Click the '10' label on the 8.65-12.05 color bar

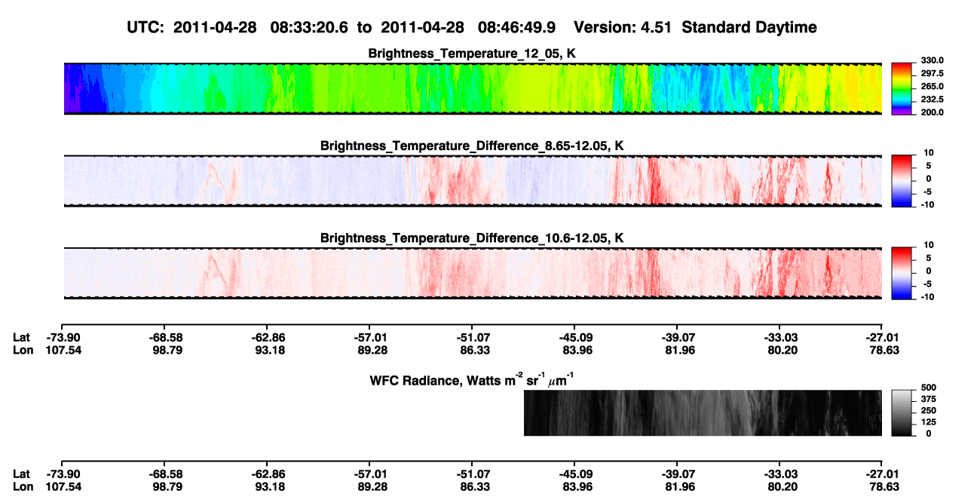click(929, 152)
